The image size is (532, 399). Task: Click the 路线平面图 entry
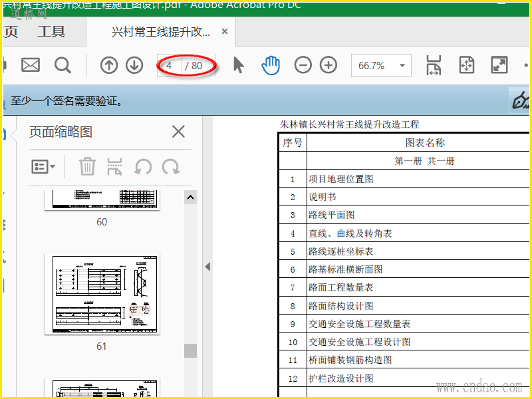coord(331,215)
